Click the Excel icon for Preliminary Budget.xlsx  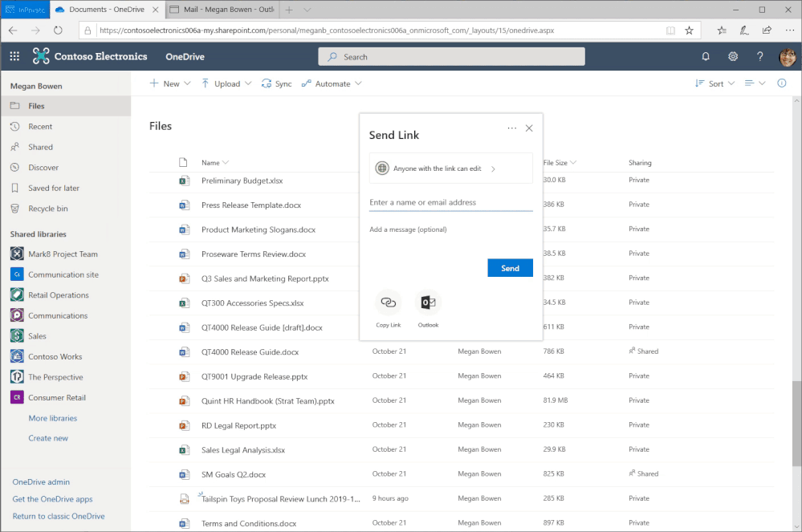(184, 181)
